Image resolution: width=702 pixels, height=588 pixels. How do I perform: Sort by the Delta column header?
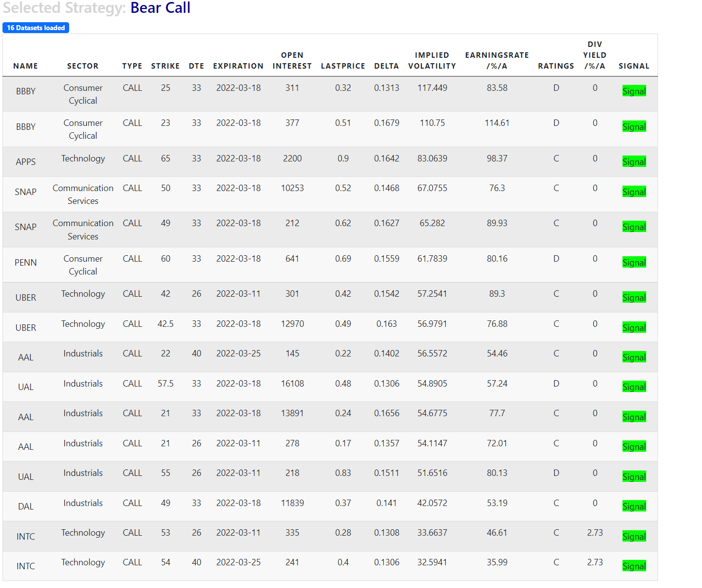pos(386,66)
